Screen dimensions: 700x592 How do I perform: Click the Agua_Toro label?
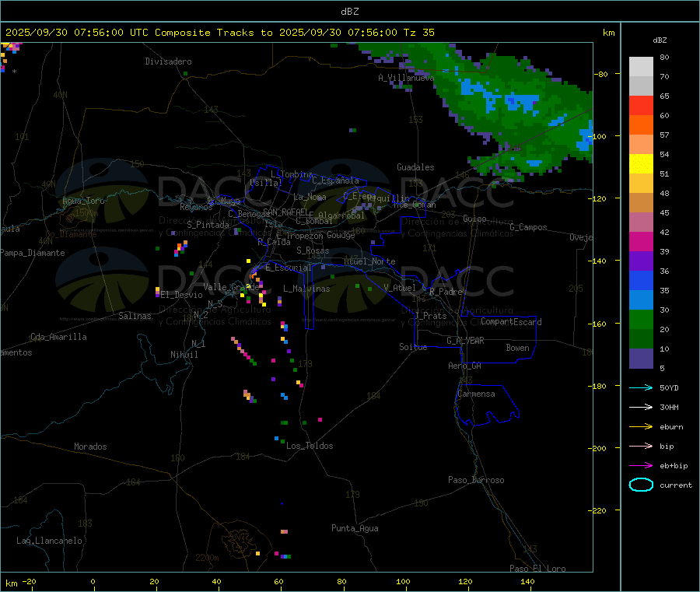point(83,201)
